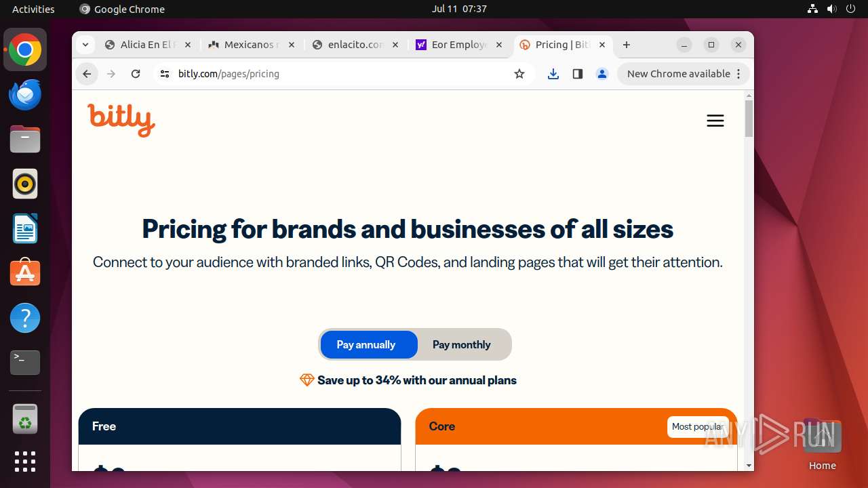Image resolution: width=868 pixels, height=488 pixels.
Task: Open a new tab
Action: coord(627,45)
